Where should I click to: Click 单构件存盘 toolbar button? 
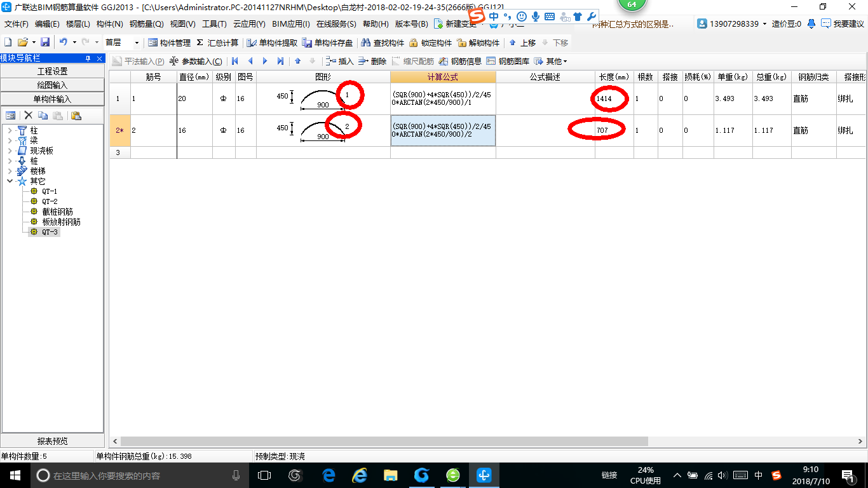coord(327,43)
